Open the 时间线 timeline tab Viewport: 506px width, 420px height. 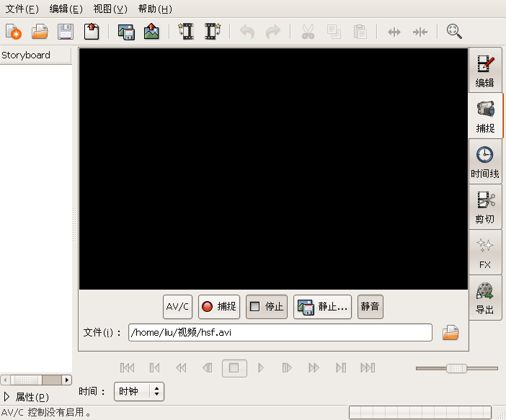[484, 161]
